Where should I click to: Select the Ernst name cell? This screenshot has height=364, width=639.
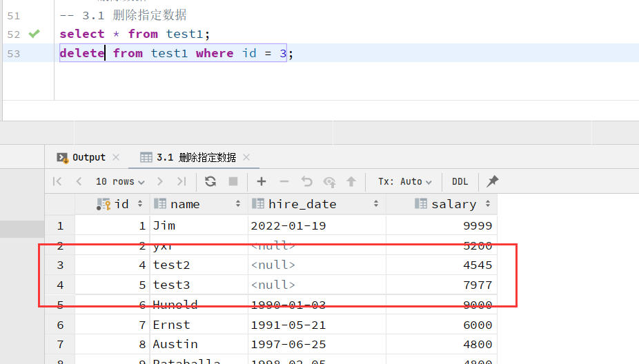click(199, 325)
